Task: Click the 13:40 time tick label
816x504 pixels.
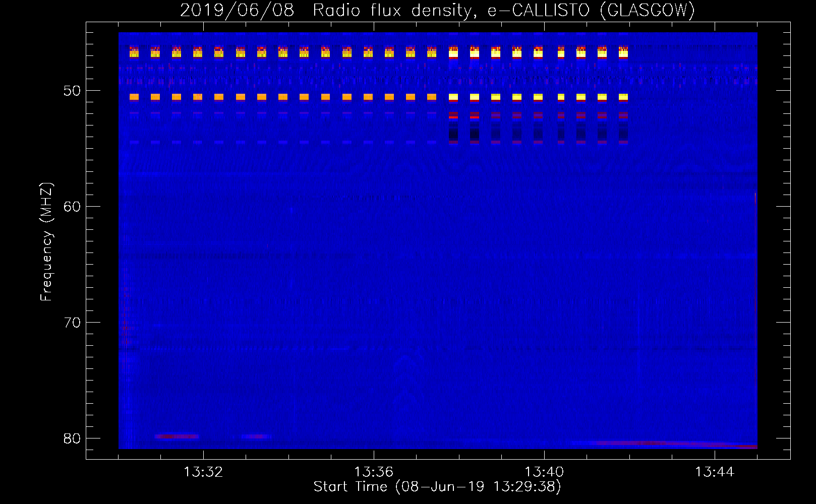Action: click(544, 472)
